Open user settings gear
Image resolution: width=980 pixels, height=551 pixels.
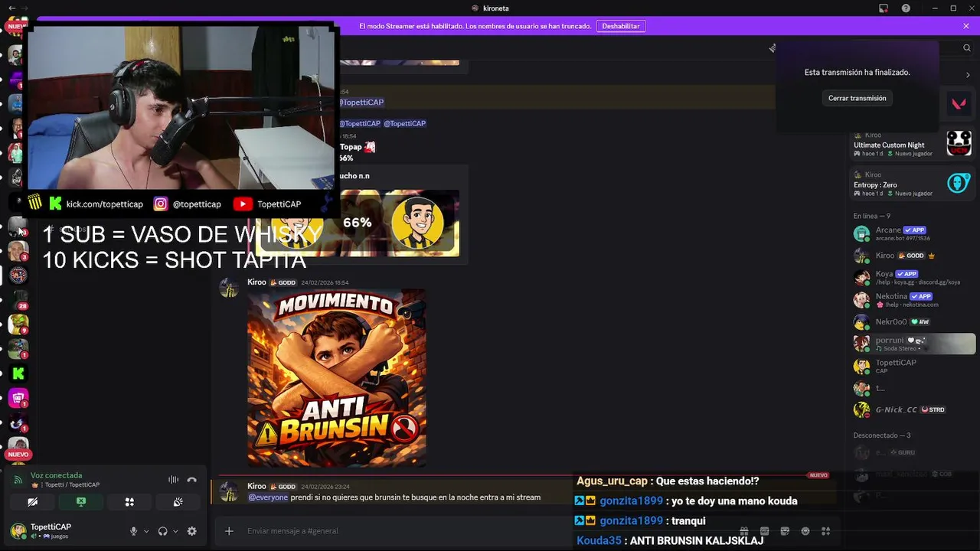point(192,531)
